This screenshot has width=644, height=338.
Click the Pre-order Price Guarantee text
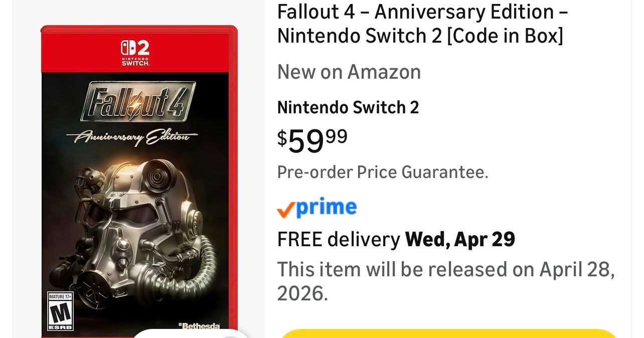382,173
